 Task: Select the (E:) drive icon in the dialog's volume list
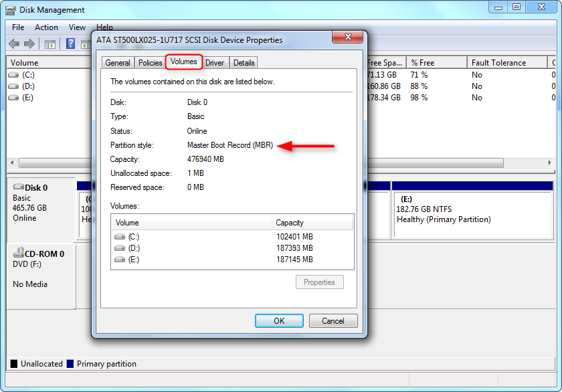click(x=120, y=260)
